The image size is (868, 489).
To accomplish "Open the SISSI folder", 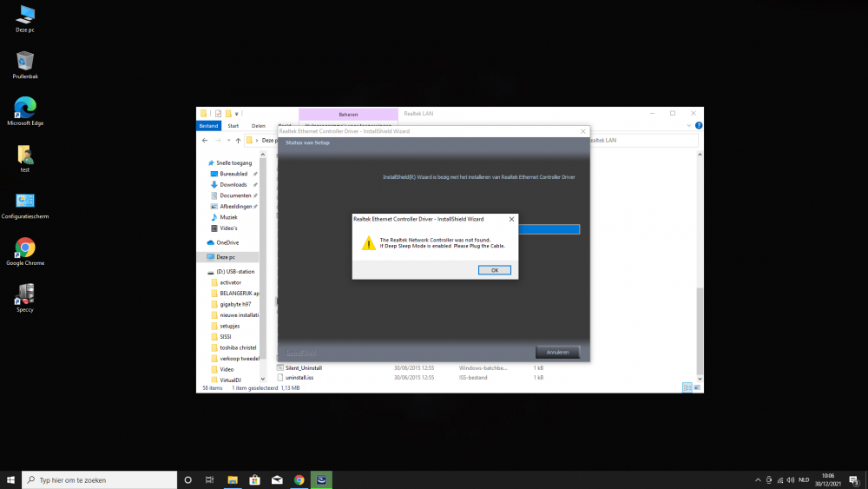I will (x=226, y=337).
